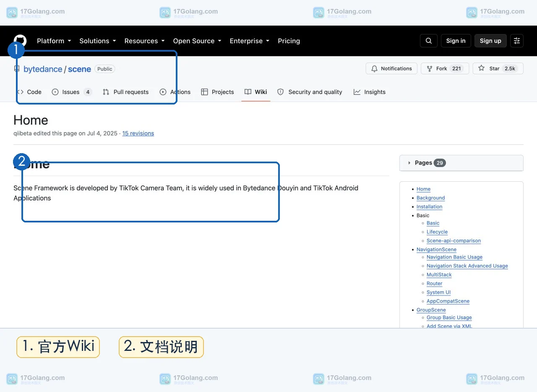Click the Notifications bell button
Screen dimensions: 537x392
(x=392, y=68)
